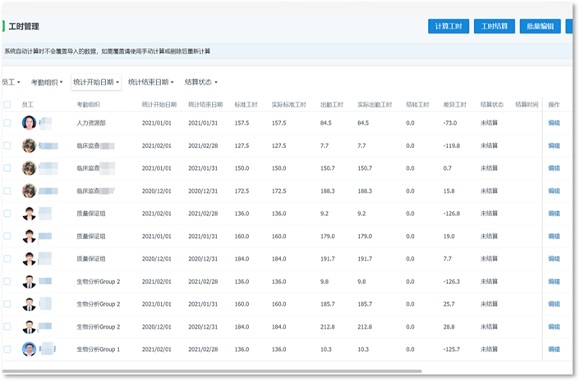The height and width of the screenshot is (385, 580).
Task: Click 编辑 for 临床监查 row with 150.7 hours
Action: pyautogui.click(x=554, y=168)
